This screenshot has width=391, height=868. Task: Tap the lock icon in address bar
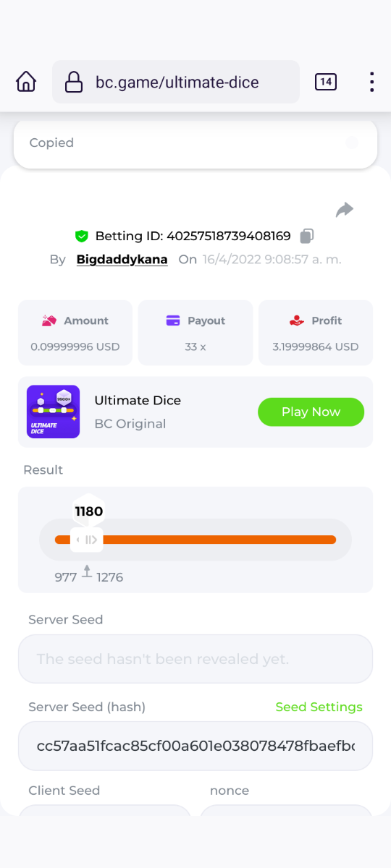pyautogui.click(x=74, y=82)
